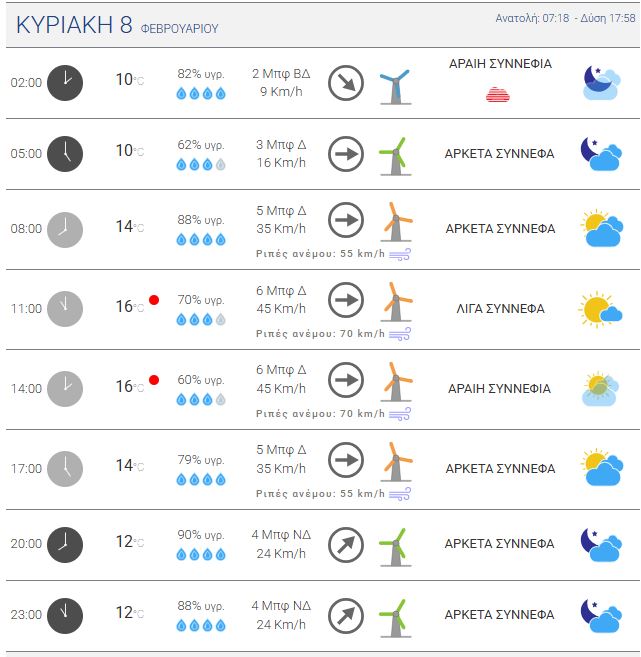Click the ΛΙΓΑ ΣΥΝΝΕΦΑ label at 11:00
Screen dimensions: 641x657
pos(500,309)
